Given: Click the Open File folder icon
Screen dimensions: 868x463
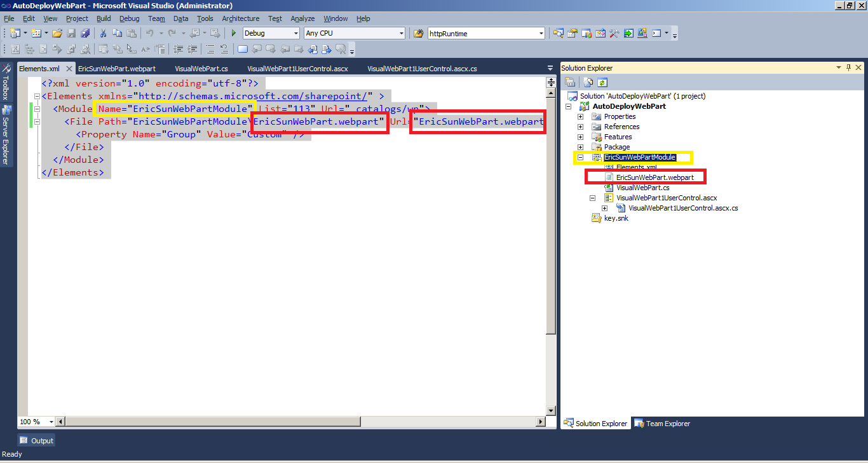Looking at the screenshot, I should pos(57,33).
